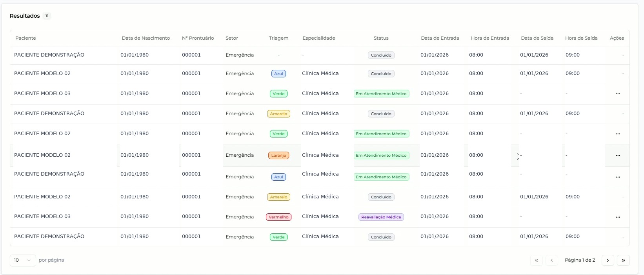Open actions menu for the Laranja triage row

618,156
